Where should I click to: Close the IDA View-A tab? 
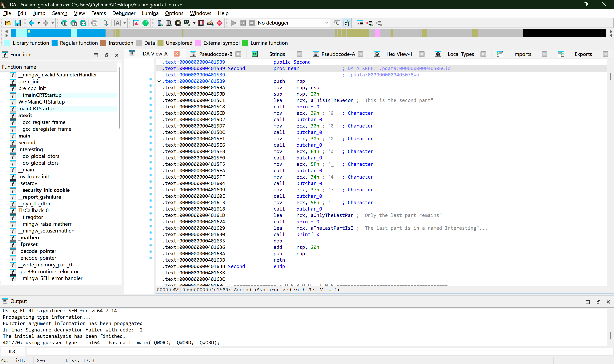tap(177, 54)
